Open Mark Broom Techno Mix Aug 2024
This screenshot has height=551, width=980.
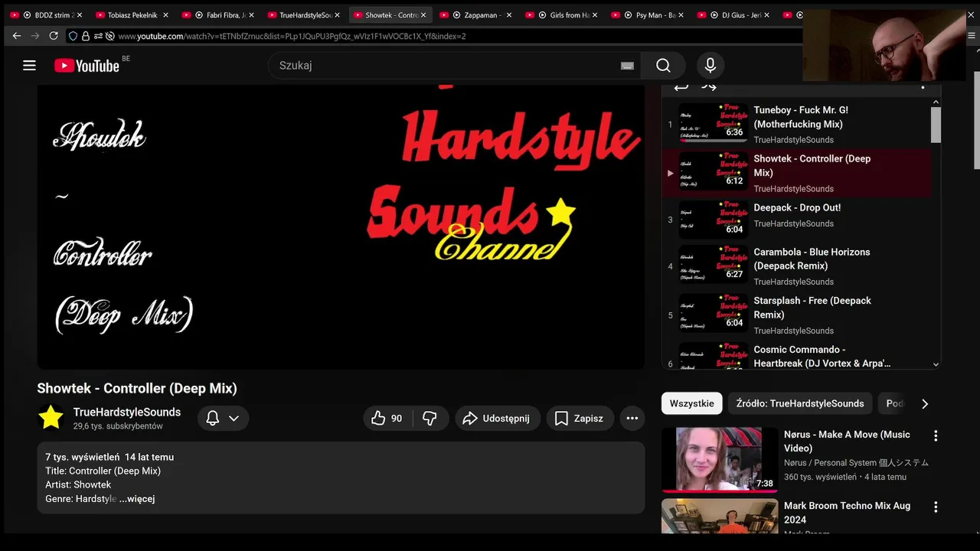point(847,513)
